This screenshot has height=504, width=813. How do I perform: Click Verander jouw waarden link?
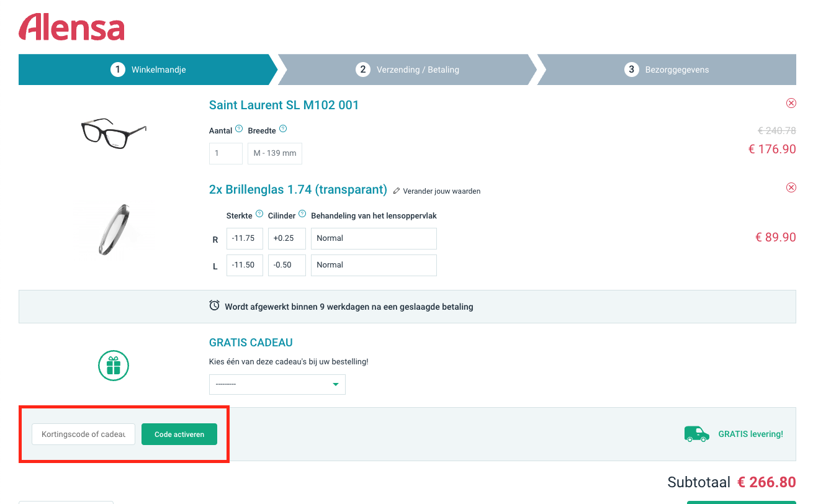tap(442, 191)
